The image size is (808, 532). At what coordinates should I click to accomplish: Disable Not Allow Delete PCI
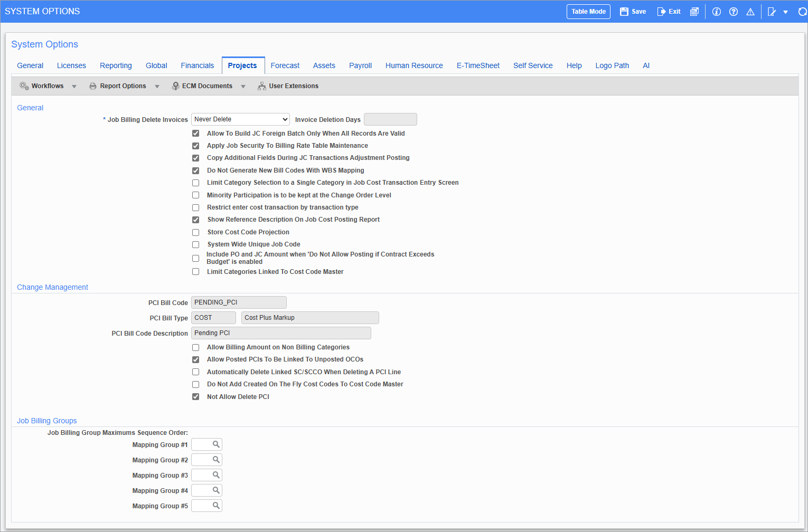[195, 396]
